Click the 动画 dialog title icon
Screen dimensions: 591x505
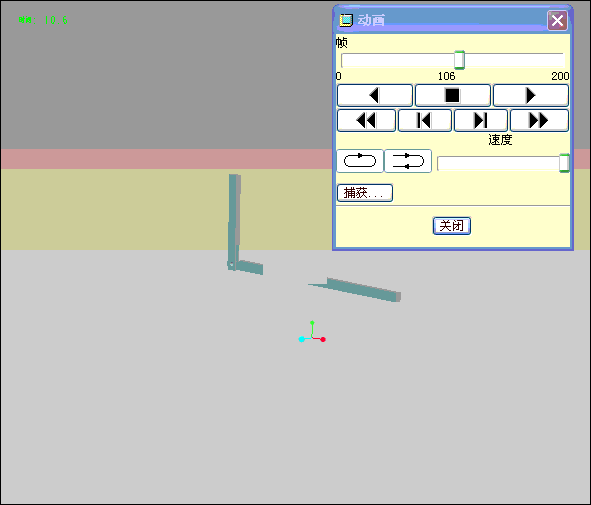point(346,20)
